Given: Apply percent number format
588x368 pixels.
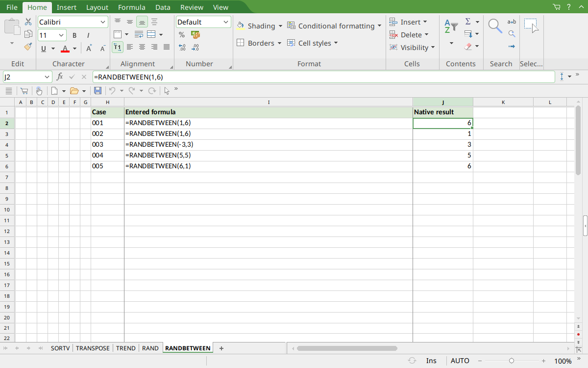Looking at the screenshot, I should coord(182,35).
